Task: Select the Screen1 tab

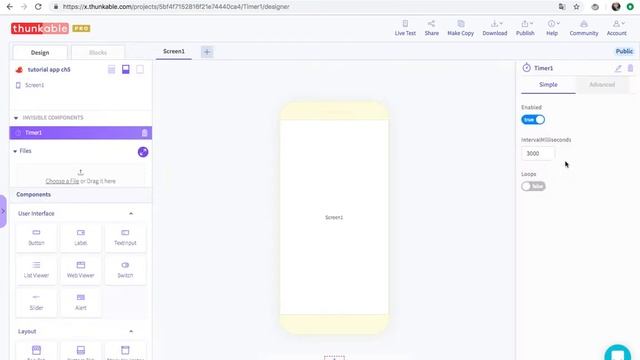Action: (x=174, y=51)
